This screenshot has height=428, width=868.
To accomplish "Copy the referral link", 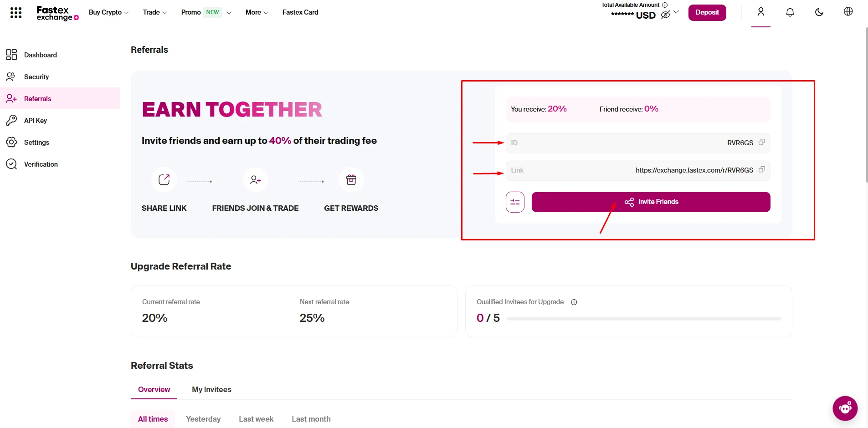I will point(761,170).
